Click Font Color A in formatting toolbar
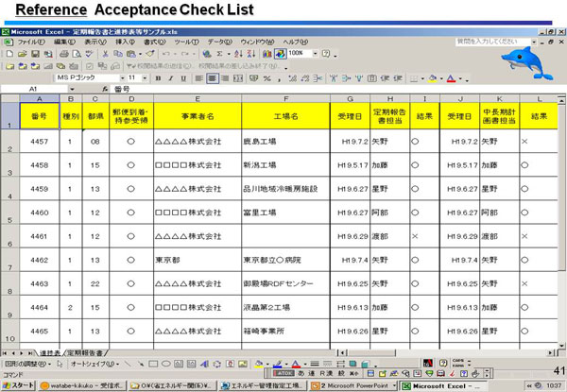This screenshot has width=567, height=392. pyautogui.click(x=451, y=78)
